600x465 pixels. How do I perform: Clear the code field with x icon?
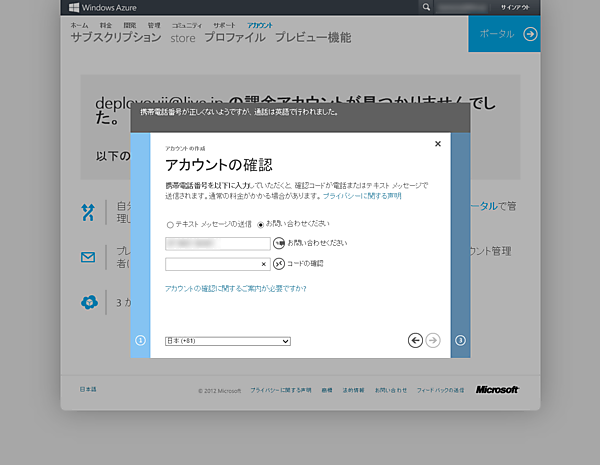click(264, 264)
